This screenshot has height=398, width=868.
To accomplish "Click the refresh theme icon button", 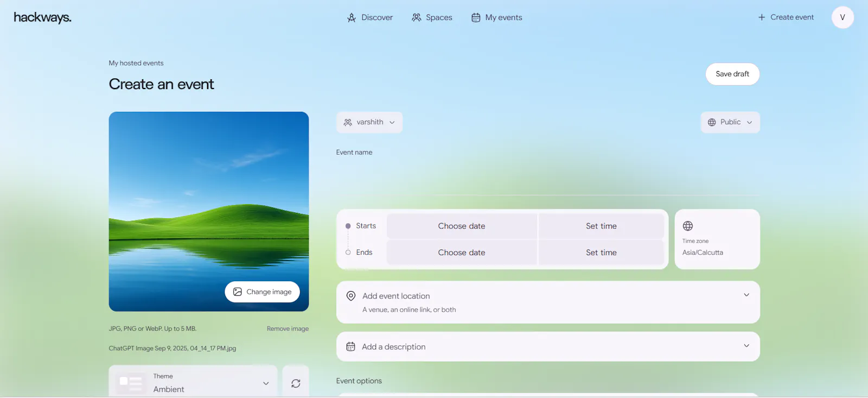I will pyautogui.click(x=296, y=383).
